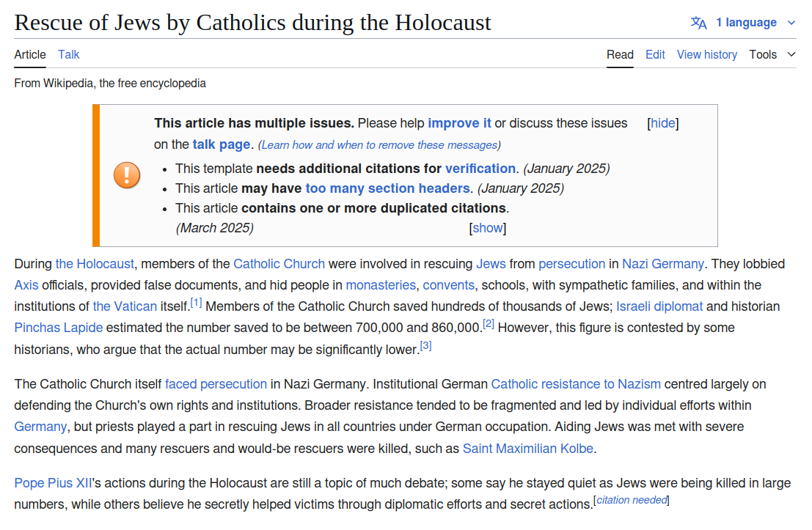Viewport: 812px width, 530px height.
Task: Click the page title heading text
Action: (x=252, y=23)
